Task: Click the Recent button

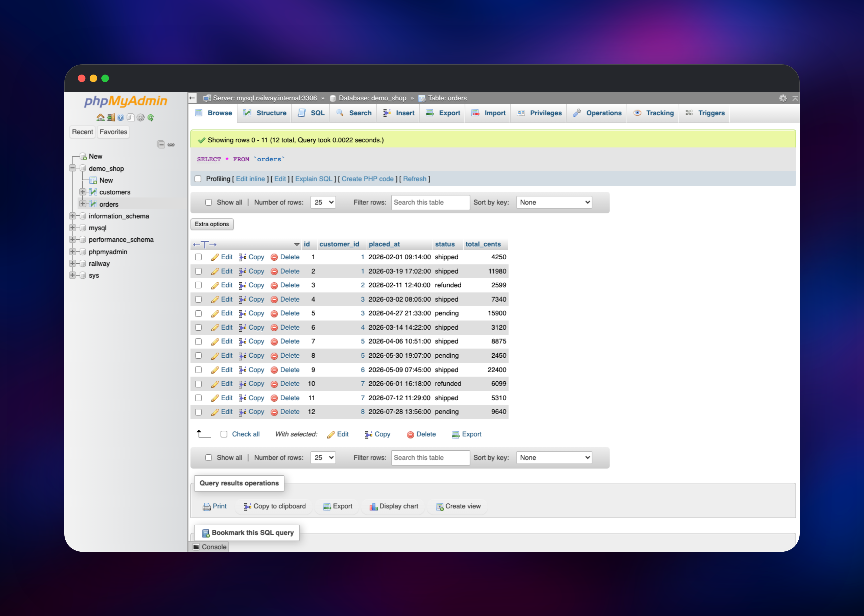Action: (82, 132)
